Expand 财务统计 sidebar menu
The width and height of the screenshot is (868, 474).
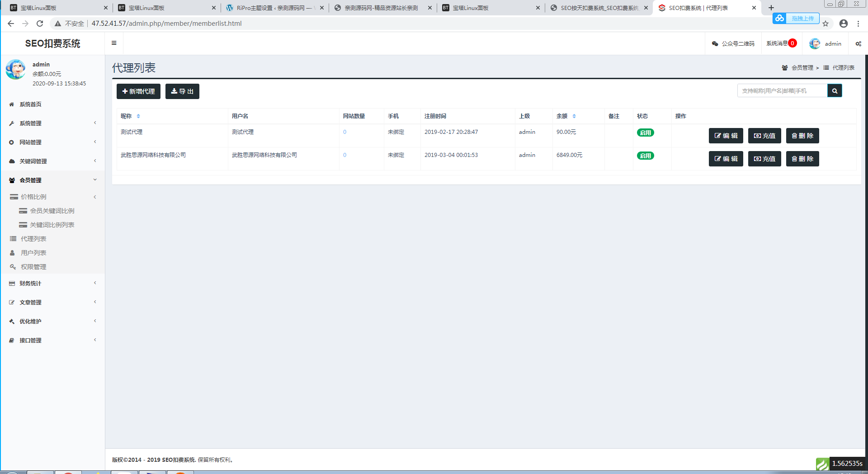pos(52,283)
